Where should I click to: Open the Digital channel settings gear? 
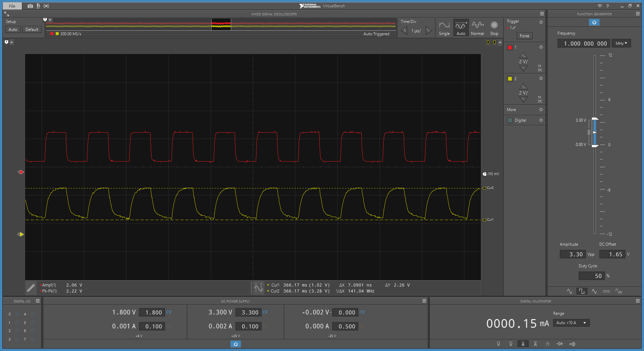(x=541, y=120)
